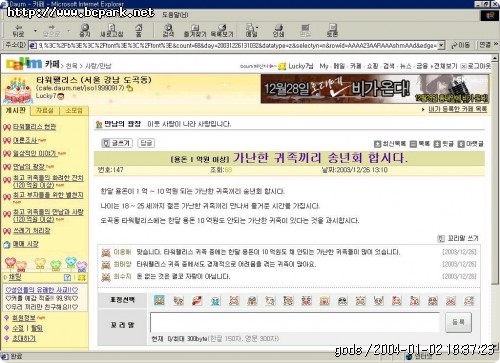This screenshot has height=363, width=500.
Task: Expand the address bar dropdown list
Action: 441,45
